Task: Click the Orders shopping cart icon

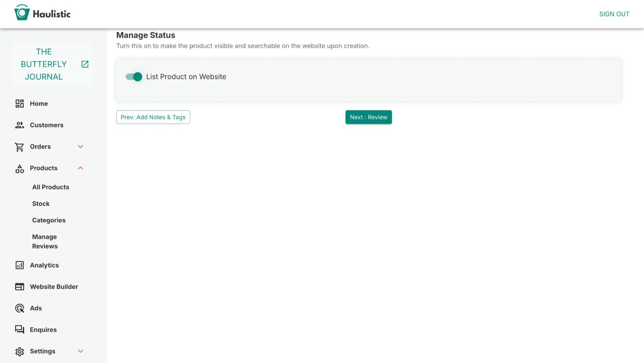Action: 20,147
